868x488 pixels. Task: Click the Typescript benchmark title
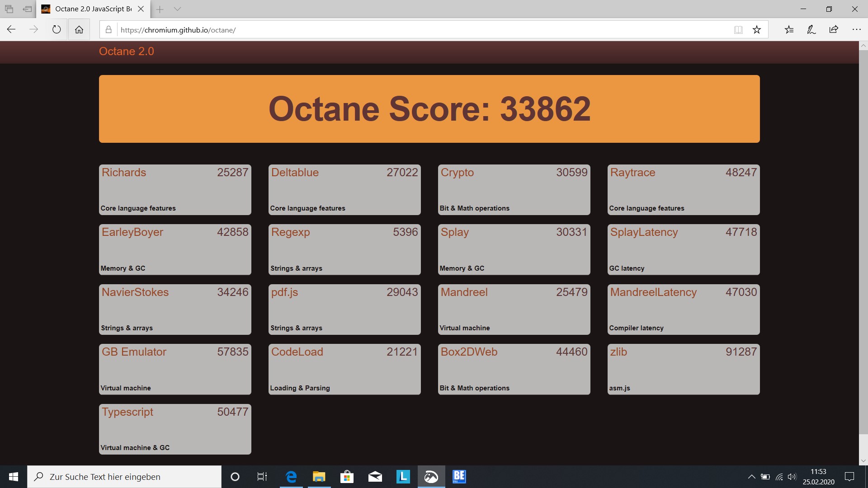pos(127,412)
